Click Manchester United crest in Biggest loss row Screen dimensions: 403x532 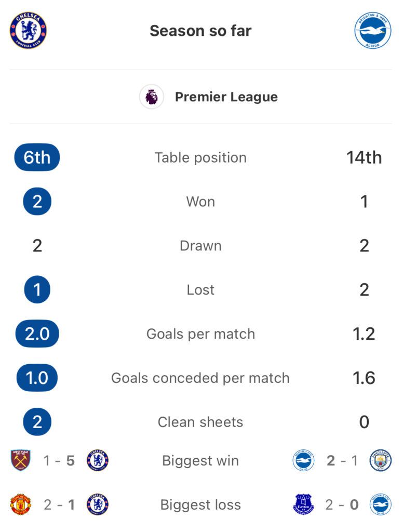click(x=21, y=504)
